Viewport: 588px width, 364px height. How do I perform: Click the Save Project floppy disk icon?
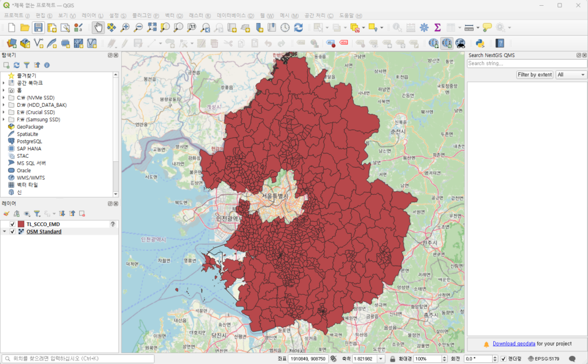[38, 27]
